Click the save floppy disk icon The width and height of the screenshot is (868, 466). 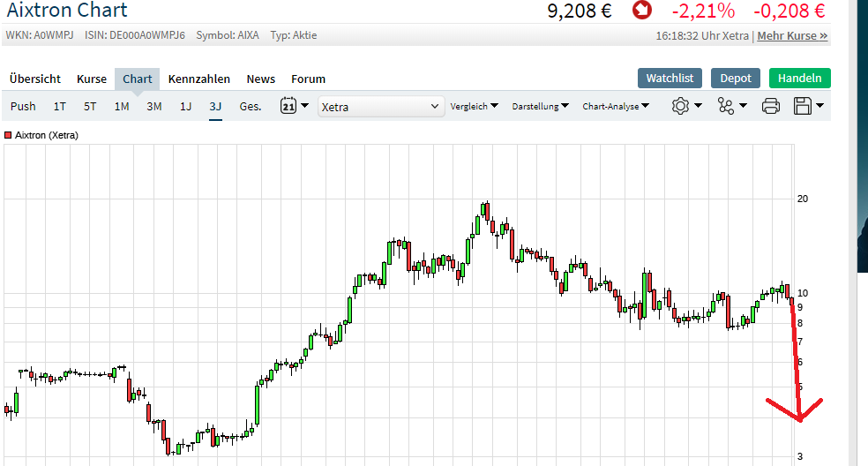[x=802, y=106]
